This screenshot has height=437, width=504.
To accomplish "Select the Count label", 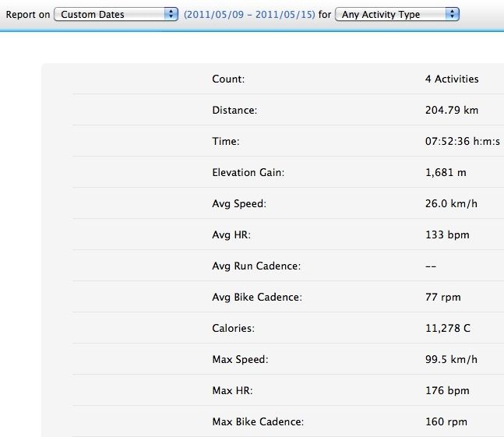I will pos(228,79).
